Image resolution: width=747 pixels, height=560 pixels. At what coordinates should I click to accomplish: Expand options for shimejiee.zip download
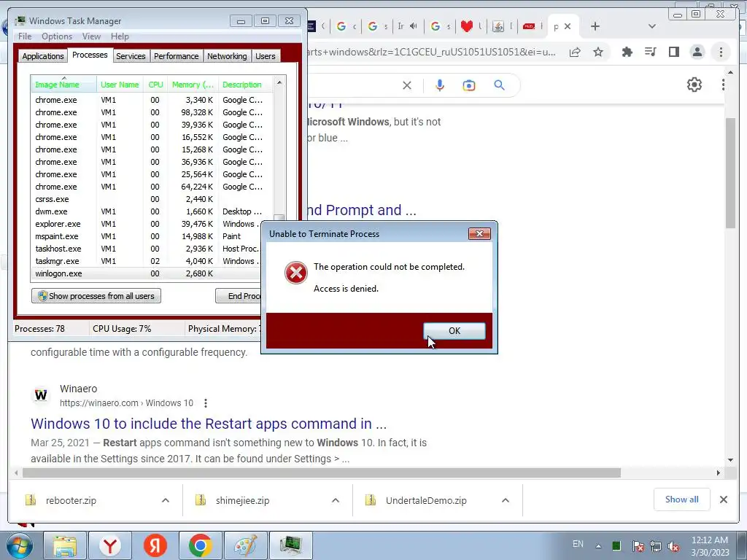[x=336, y=500]
